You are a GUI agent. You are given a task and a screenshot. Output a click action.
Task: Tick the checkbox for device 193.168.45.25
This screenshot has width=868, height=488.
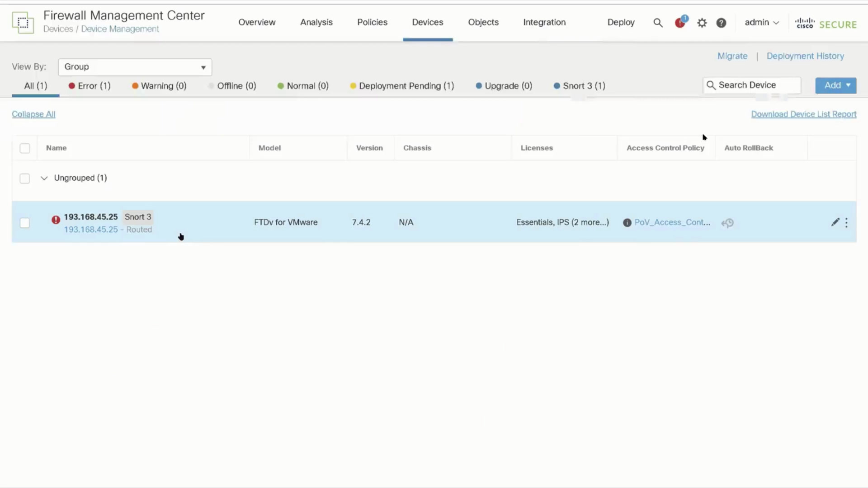[25, 223]
